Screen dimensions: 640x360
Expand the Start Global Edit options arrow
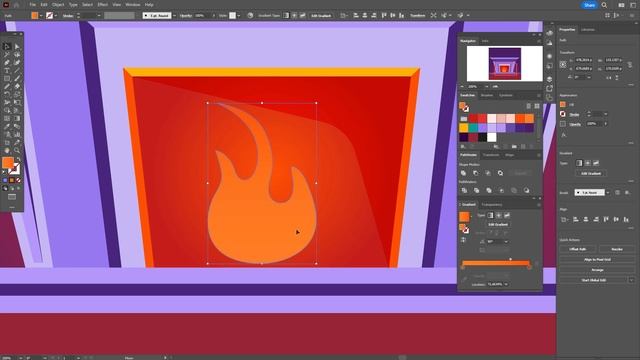631,280
